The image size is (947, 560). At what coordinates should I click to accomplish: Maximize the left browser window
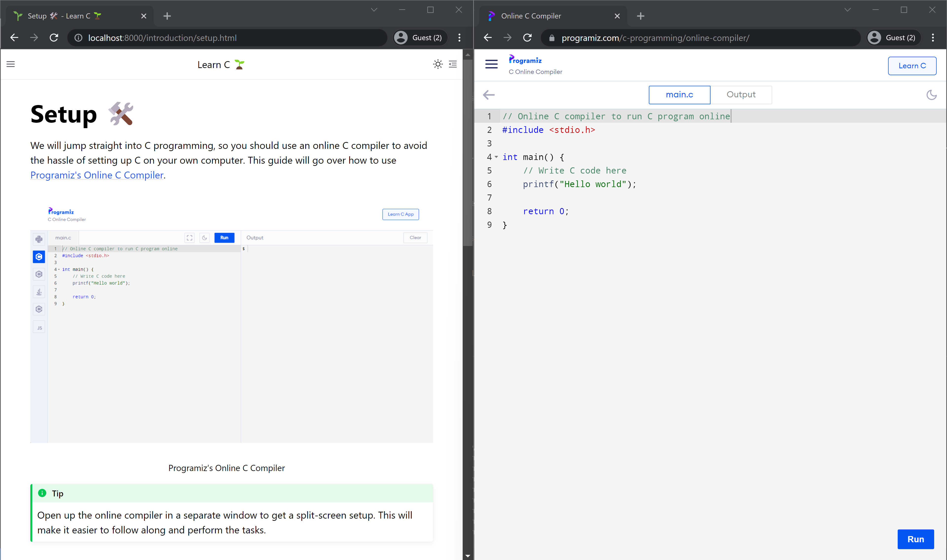coord(430,10)
